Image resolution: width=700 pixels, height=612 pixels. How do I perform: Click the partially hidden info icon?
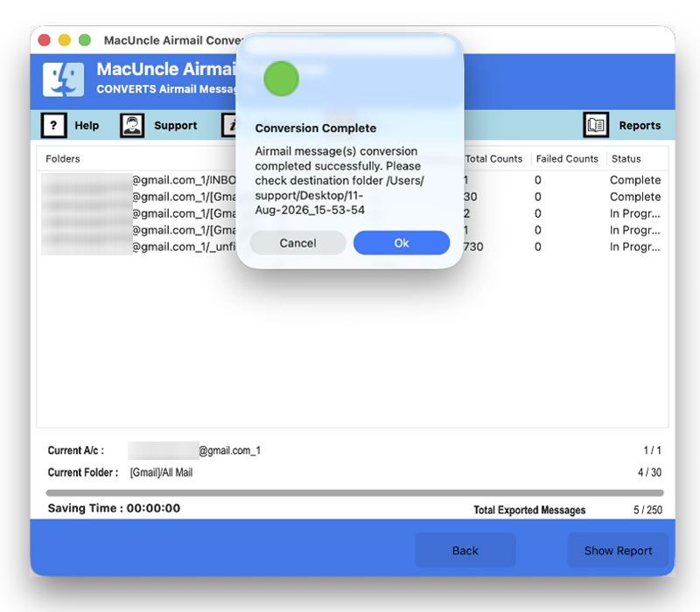click(x=229, y=125)
